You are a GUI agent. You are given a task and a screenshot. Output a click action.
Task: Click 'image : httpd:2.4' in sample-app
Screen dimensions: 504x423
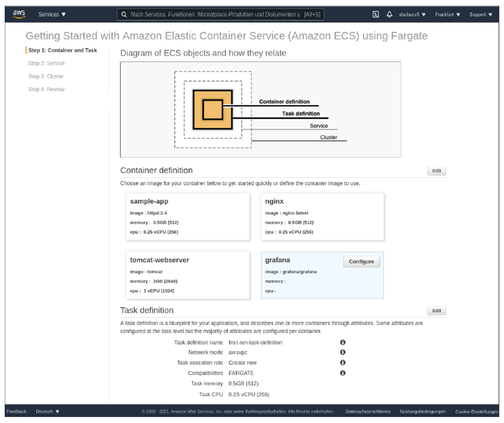[148, 213]
